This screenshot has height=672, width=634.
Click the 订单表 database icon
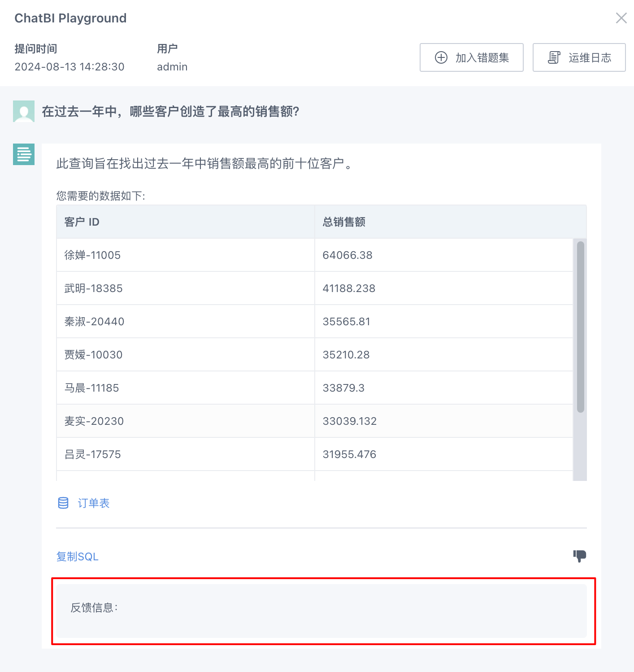coord(63,503)
